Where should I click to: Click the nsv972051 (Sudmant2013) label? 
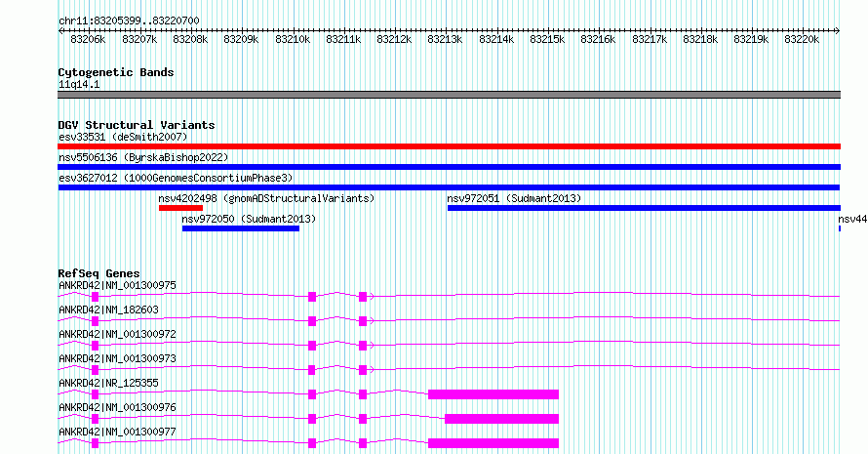[x=514, y=198]
